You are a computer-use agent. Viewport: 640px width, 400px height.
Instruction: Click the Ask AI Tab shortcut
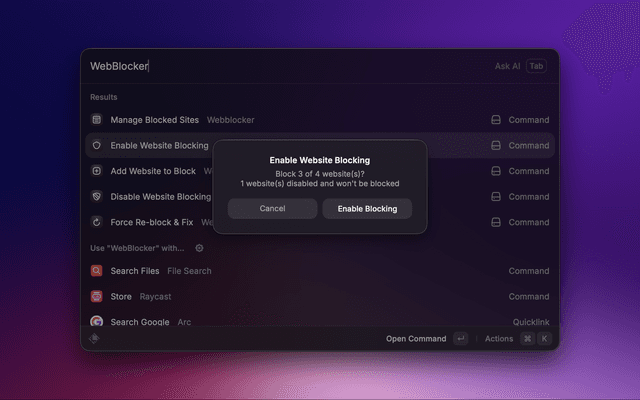[x=536, y=66]
